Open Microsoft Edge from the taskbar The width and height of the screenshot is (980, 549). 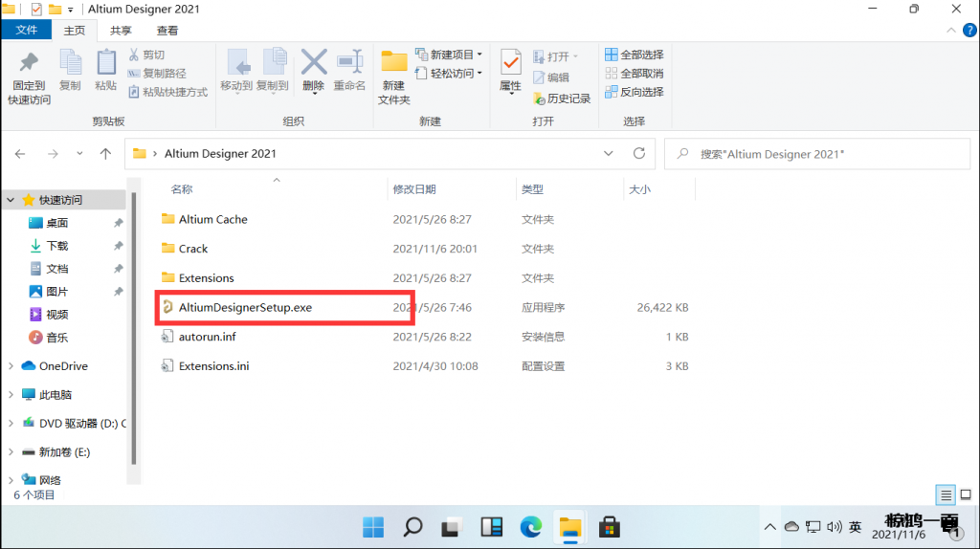(x=530, y=527)
